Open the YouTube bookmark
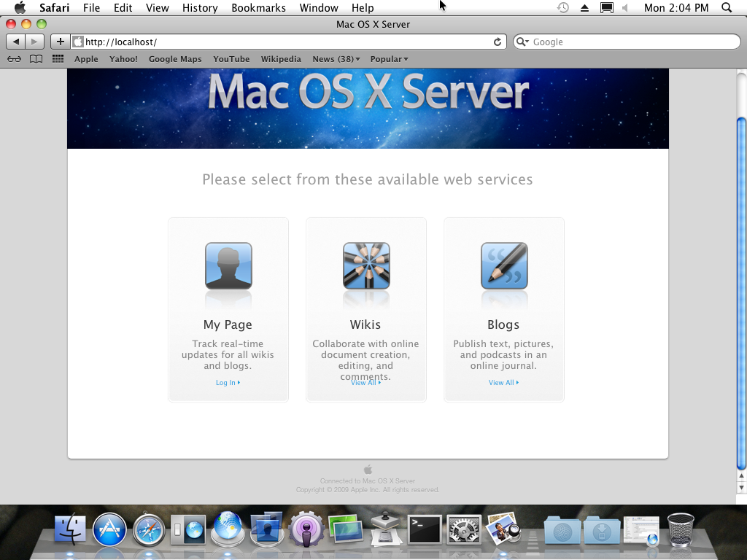The width and height of the screenshot is (747, 560). click(x=231, y=59)
